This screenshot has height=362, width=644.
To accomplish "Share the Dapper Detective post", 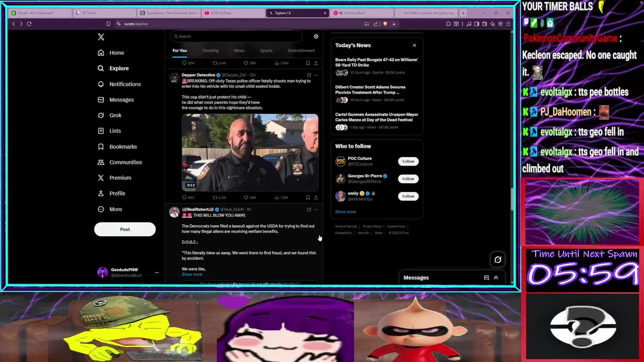I will point(315,198).
